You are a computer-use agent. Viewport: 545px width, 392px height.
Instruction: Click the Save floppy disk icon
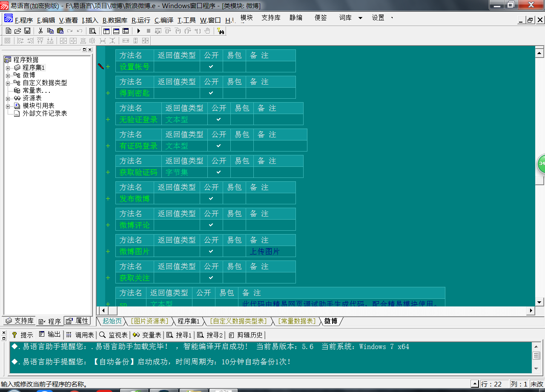coord(27,31)
